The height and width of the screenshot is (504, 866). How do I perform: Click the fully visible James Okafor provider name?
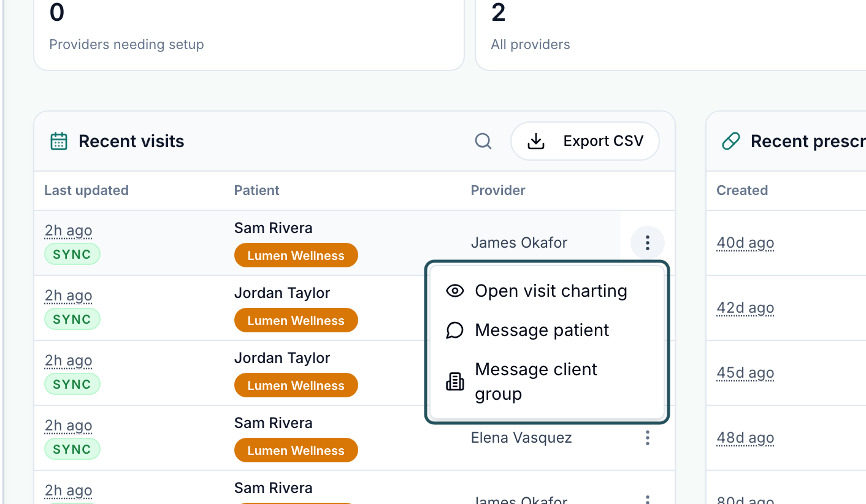[x=519, y=243]
